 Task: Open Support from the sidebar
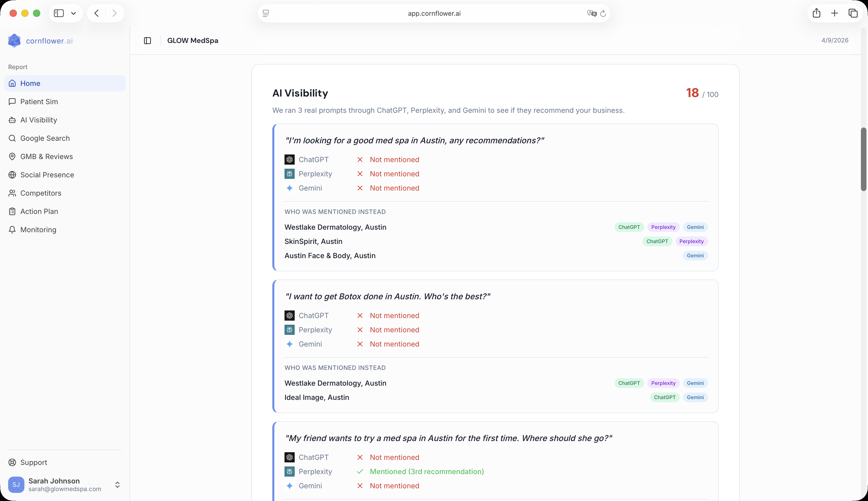33,462
